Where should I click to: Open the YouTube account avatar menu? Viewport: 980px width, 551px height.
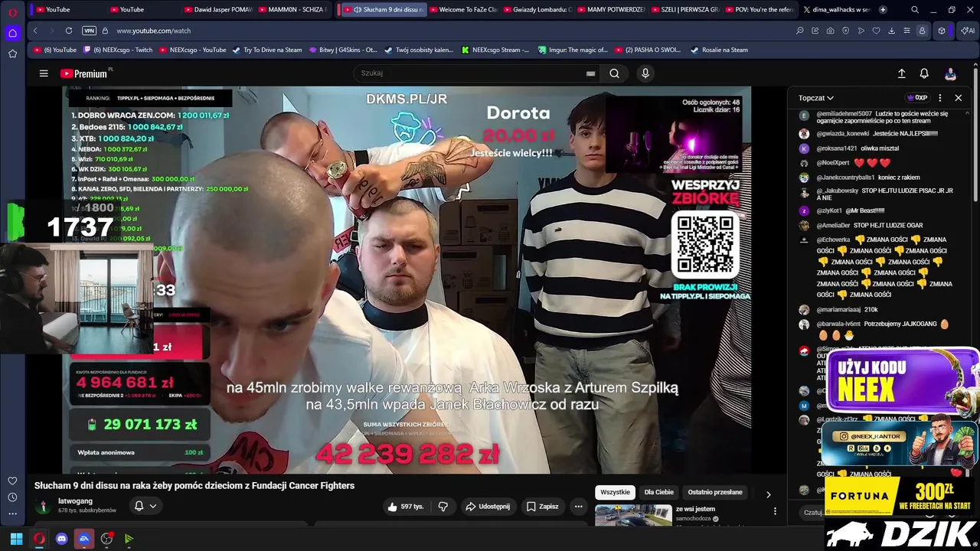click(950, 73)
